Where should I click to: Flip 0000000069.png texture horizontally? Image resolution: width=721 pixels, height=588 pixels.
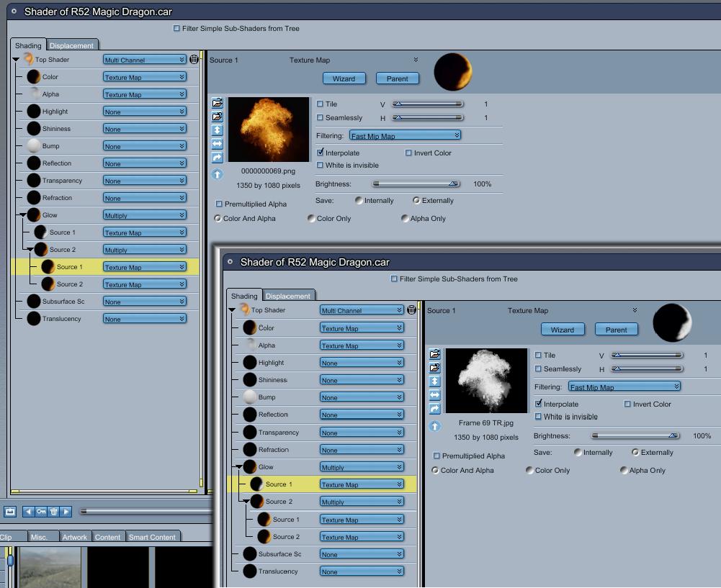(x=218, y=144)
